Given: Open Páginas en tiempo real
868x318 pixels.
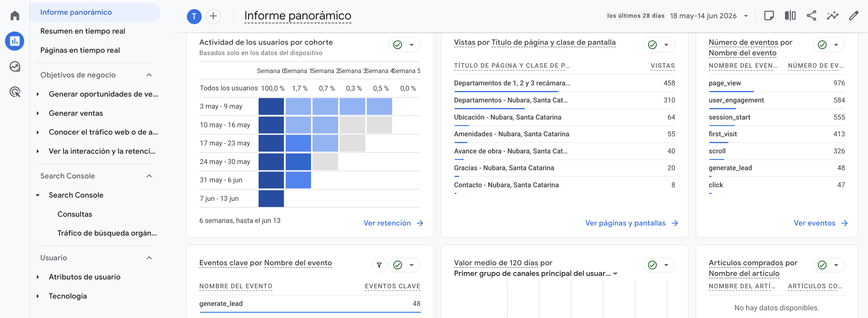Looking at the screenshot, I should 80,50.
